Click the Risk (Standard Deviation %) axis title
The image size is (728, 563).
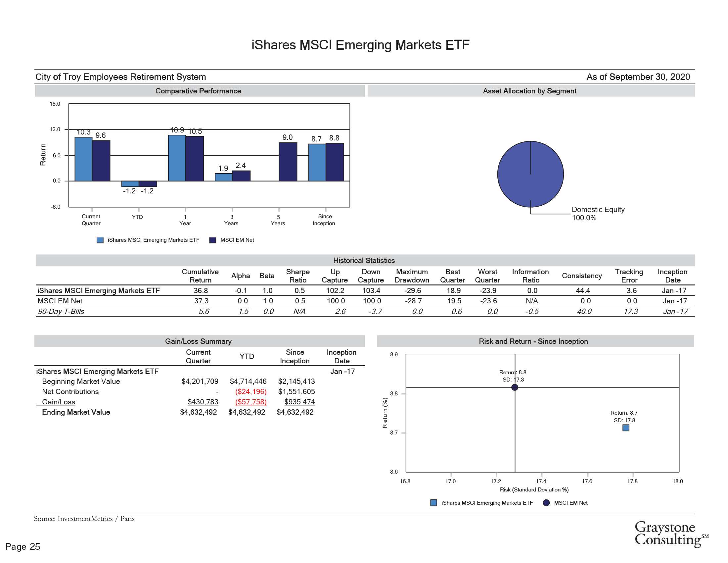tap(534, 489)
